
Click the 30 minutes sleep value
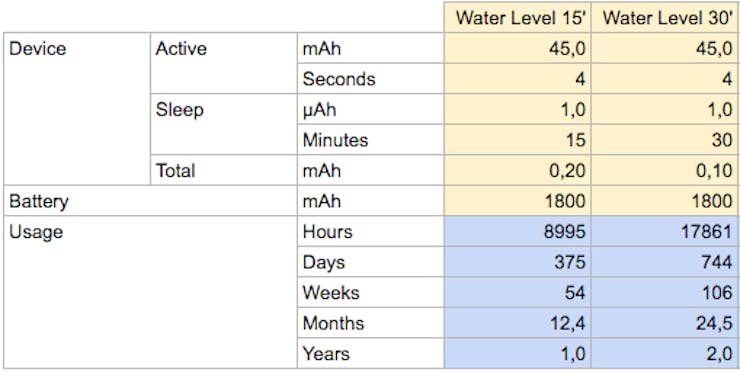click(x=665, y=140)
